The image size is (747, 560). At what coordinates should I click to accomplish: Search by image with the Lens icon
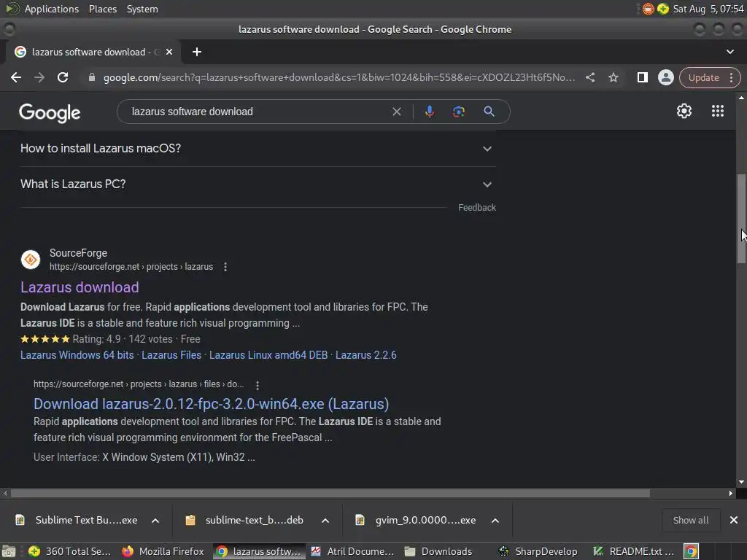pos(458,112)
